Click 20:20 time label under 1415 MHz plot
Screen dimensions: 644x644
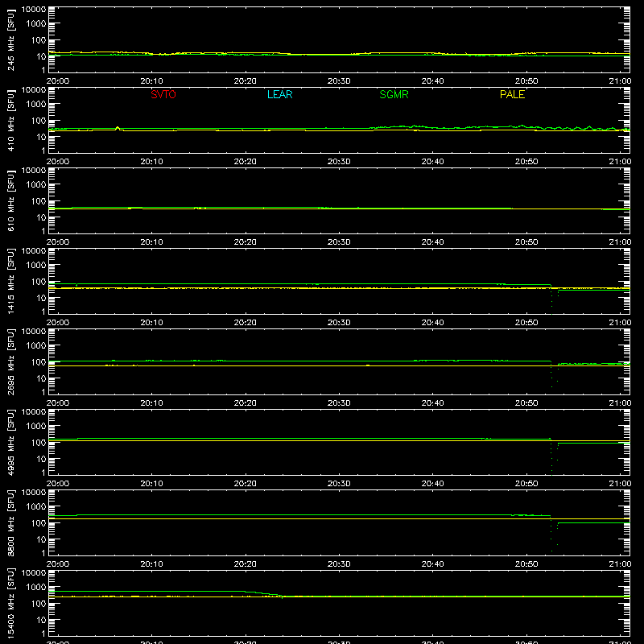point(246,323)
